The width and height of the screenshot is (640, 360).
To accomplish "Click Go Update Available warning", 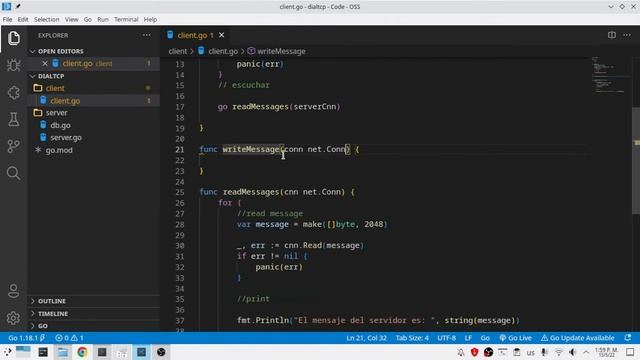I will (x=578, y=338).
